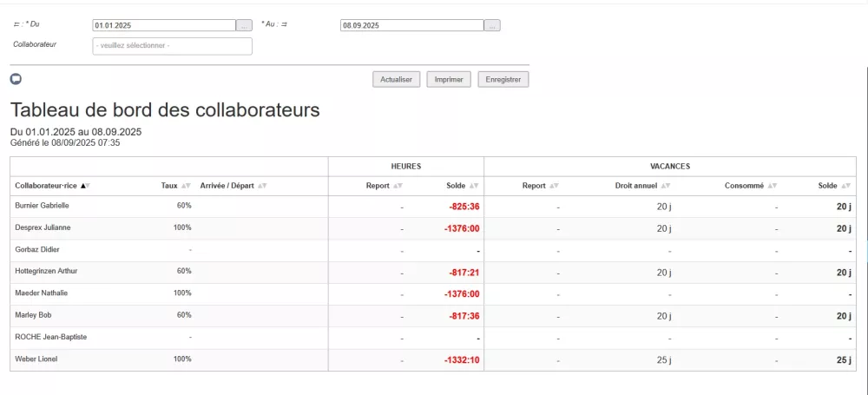Select the Burnier Gabrielle row name
The width and height of the screenshot is (868, 395).
click(x=42, y=206)
